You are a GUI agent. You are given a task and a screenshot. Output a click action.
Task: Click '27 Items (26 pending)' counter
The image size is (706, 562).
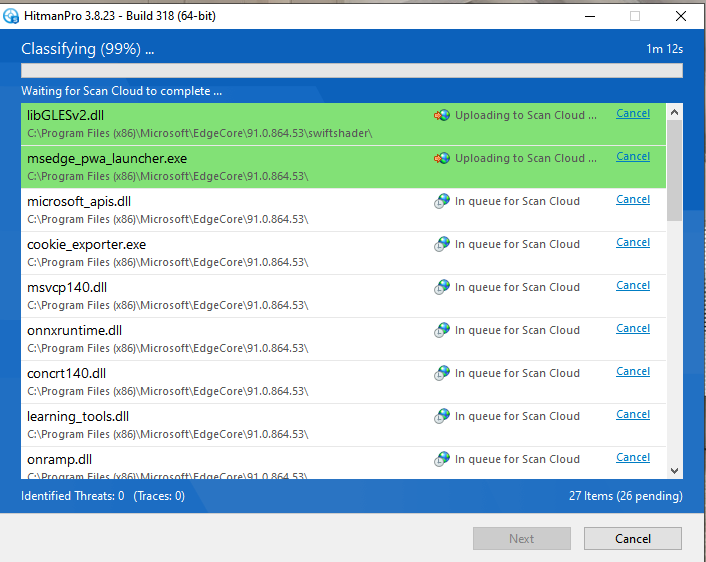625,496
